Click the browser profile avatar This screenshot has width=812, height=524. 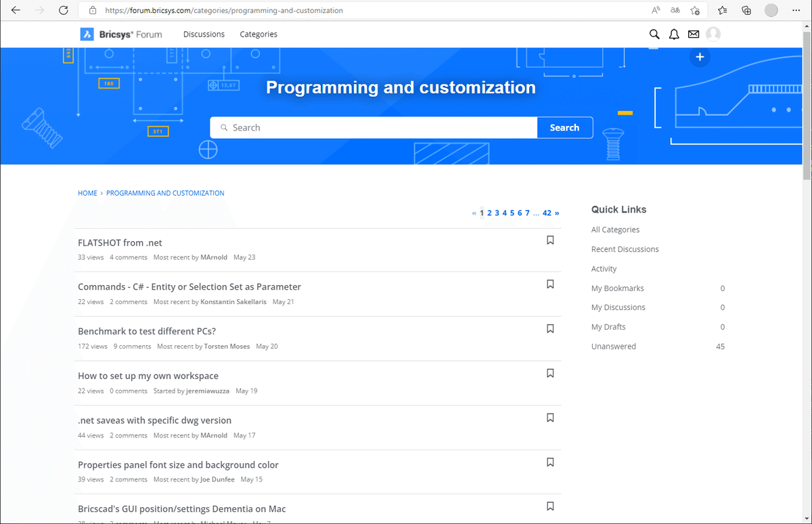[771, 10]
